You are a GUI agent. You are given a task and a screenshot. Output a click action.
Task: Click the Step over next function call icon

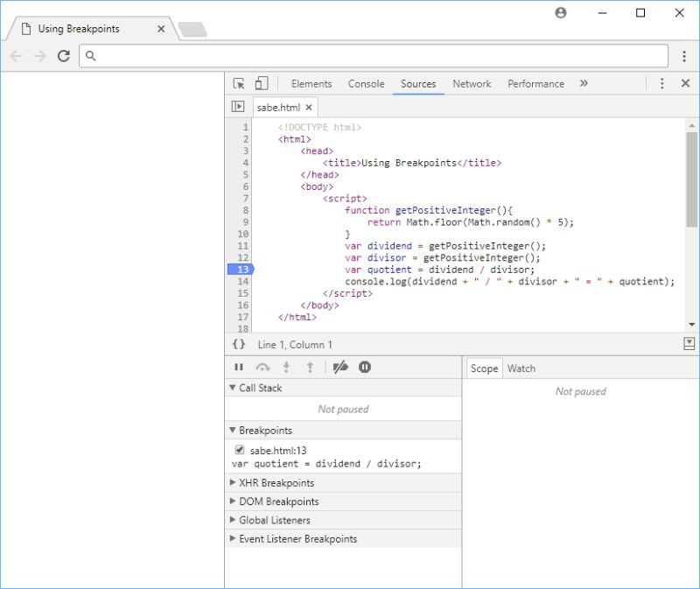pos(262,367)
